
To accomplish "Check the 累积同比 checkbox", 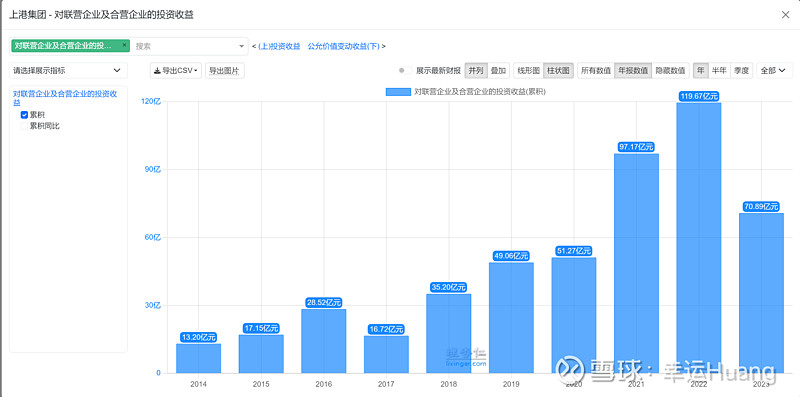I will (24, 126).
